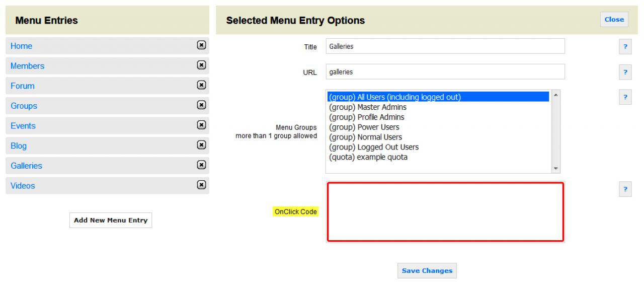This screenshot has height=284, width=644.
Task: Remove the Videos menu entry
Action: (201, 185)
